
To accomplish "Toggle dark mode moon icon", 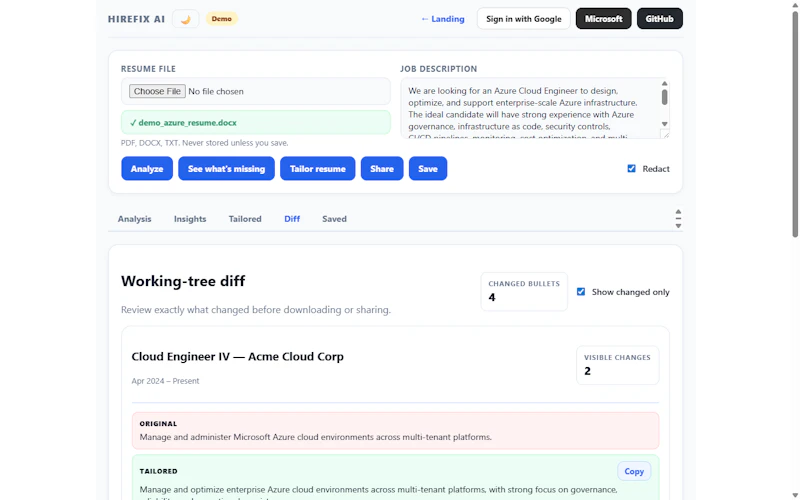I will coord(185,19).
